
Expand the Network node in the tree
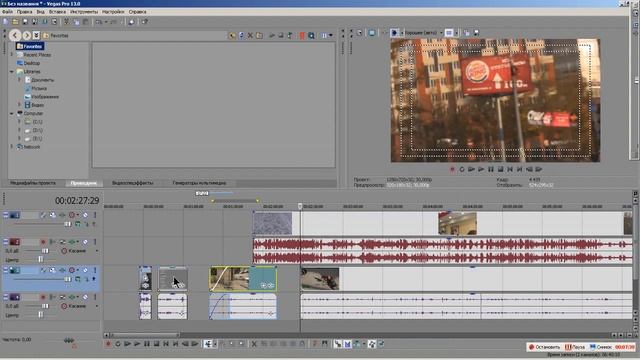click(x=12, y=147)
